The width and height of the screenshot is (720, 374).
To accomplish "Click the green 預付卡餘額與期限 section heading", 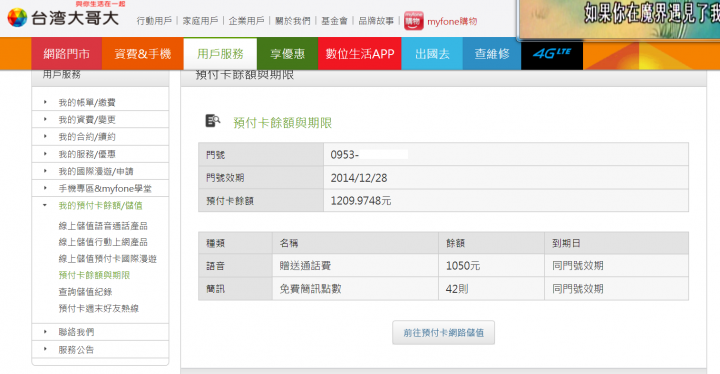I will click(x=282, y=123).
